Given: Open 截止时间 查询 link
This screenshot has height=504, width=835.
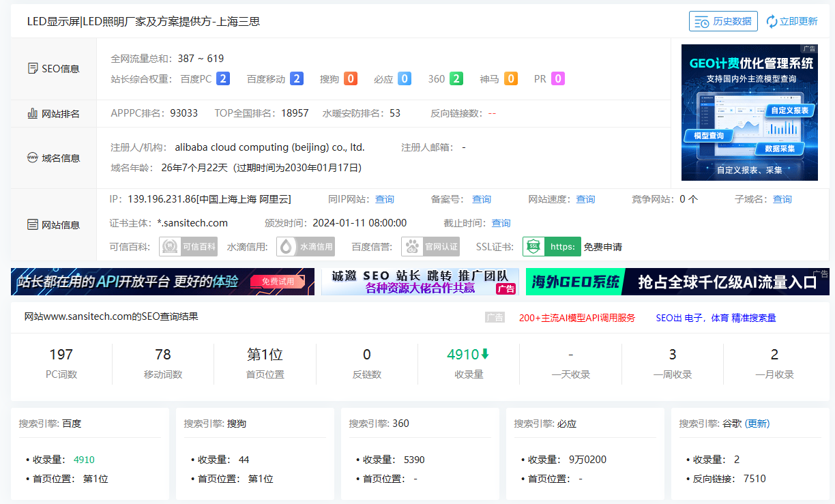Looking at the screenshot, I should (501, 223).
